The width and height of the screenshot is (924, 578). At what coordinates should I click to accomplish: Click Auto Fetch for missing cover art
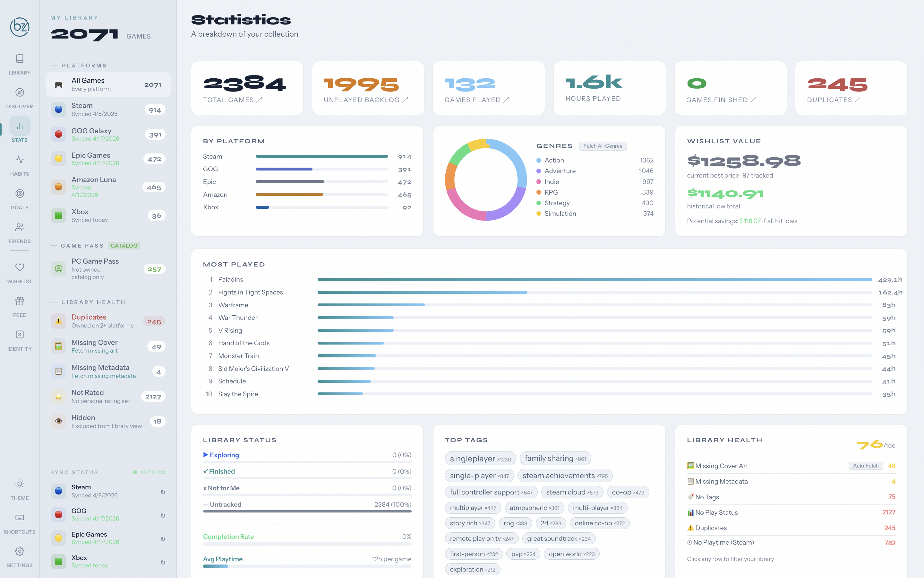[x=866, y=466]
